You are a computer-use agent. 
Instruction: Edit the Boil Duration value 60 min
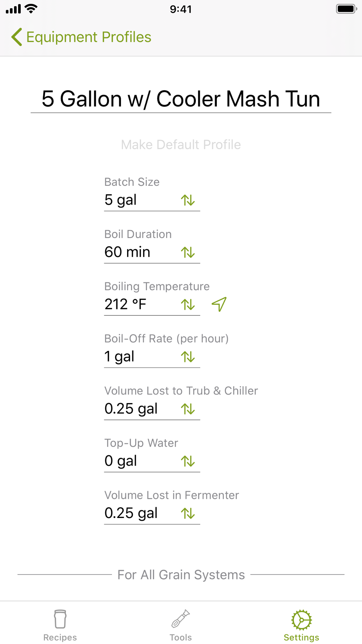pos(141,252)
